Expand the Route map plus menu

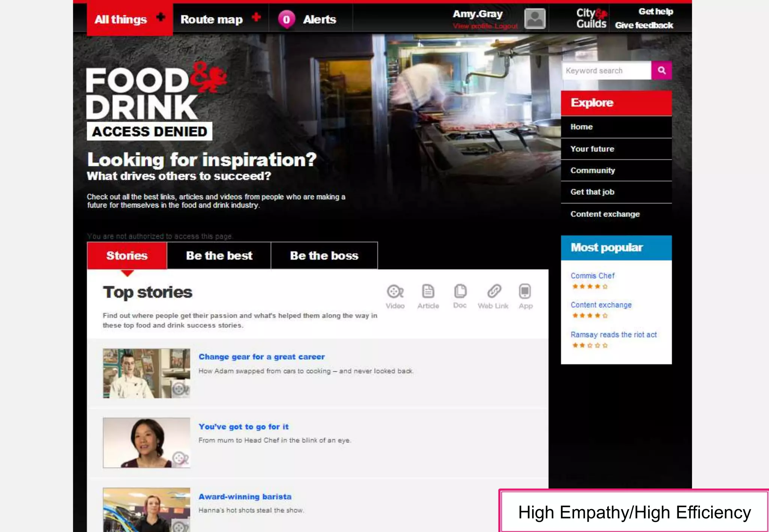point(256,17)
